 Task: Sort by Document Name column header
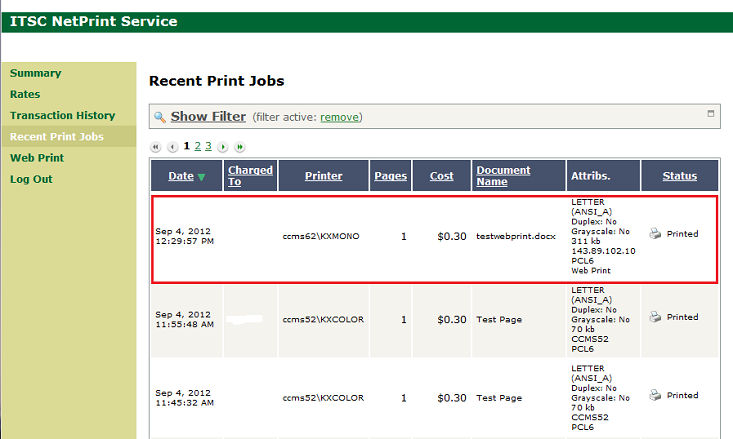(x=503, y=176)
